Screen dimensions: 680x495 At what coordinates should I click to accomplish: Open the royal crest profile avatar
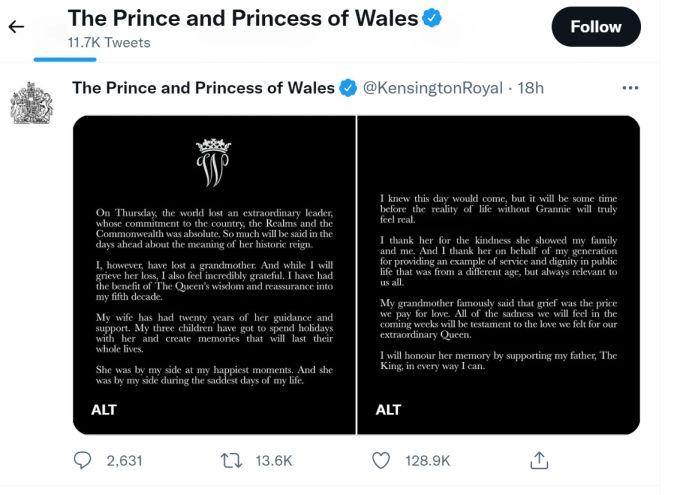pos(32,103)
